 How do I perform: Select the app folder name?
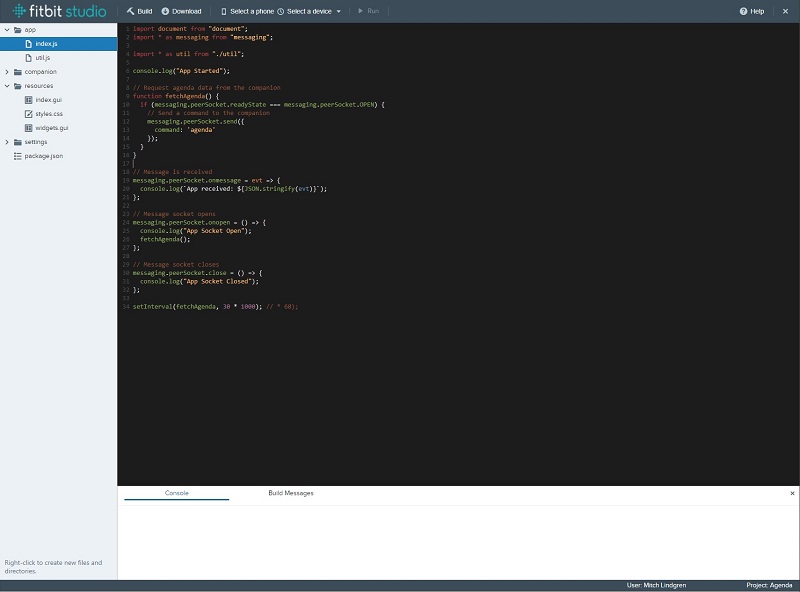tap(30, 30)
